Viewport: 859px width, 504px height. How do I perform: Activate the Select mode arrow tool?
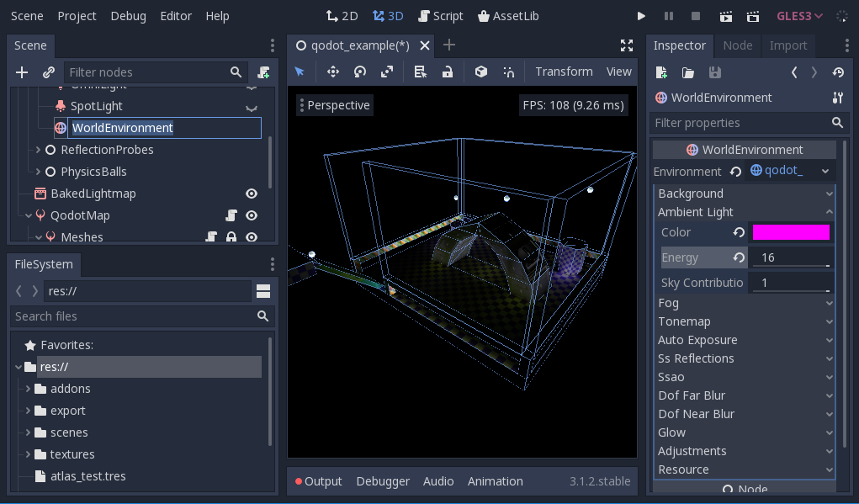pos(300,72)
